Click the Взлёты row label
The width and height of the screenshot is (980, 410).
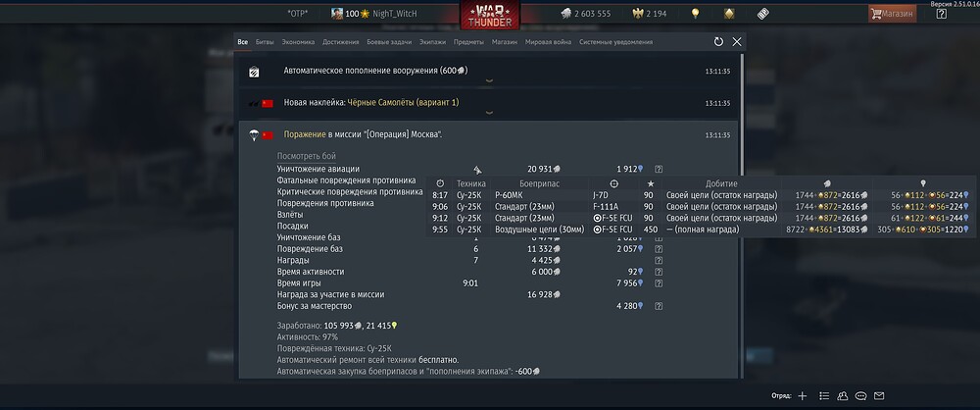click(290, 215)
